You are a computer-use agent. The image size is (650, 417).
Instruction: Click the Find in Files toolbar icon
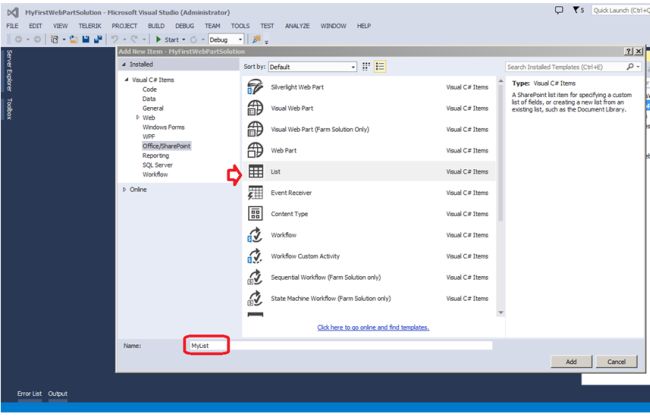pyautogui.click(x=257, y=39)
